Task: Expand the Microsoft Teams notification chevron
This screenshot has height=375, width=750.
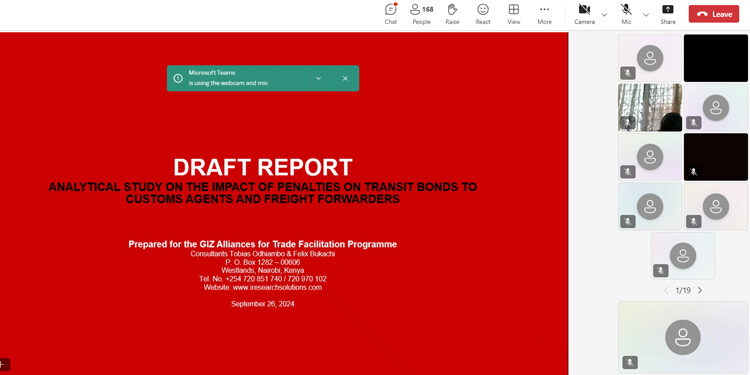Action: (319, 78)
